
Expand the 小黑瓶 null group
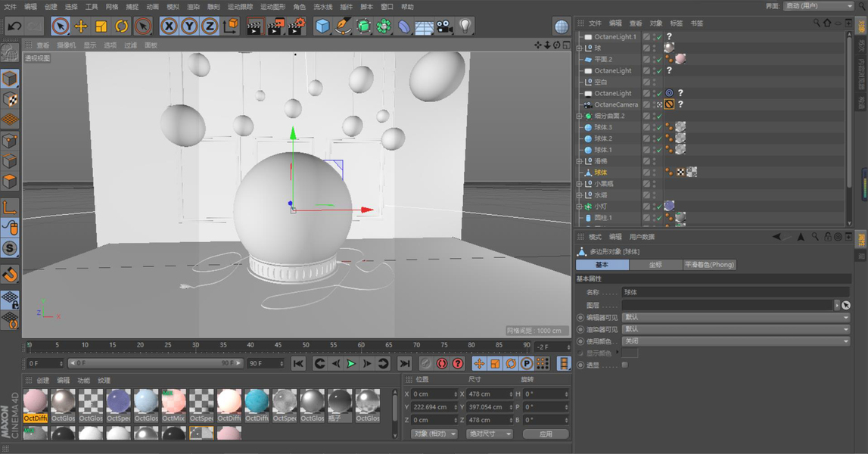[579, 184]
